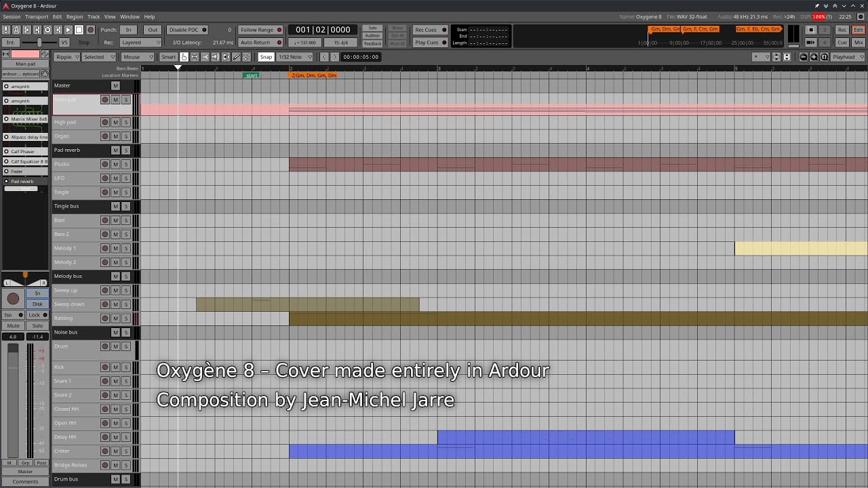Go to session end transport icon
The height and width of the screenshot is (488, 868).
coord(37,30)
